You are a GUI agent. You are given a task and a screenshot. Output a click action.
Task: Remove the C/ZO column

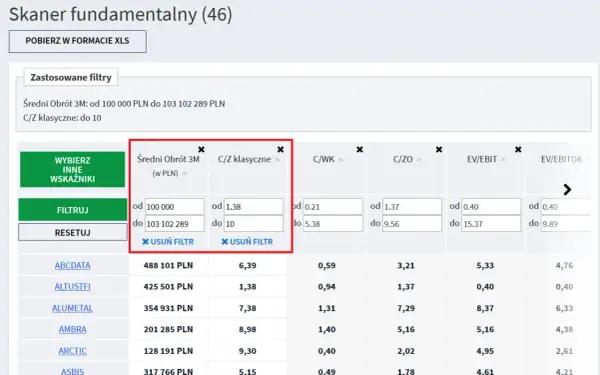pos(439,149)
